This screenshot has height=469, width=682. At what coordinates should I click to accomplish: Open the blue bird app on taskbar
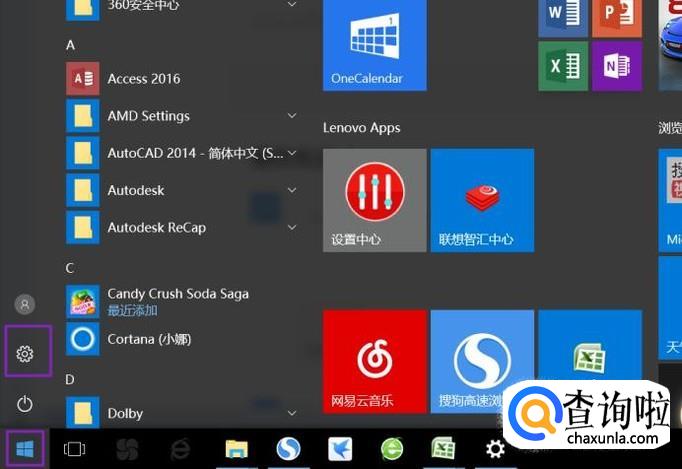[340, 449]
